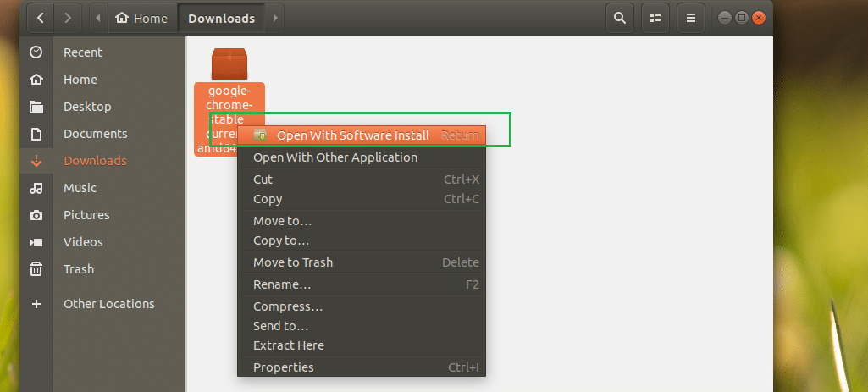The image size is (868, 392).
Task: Click the Software Install icon in the context menu
Action: (260, 135)
